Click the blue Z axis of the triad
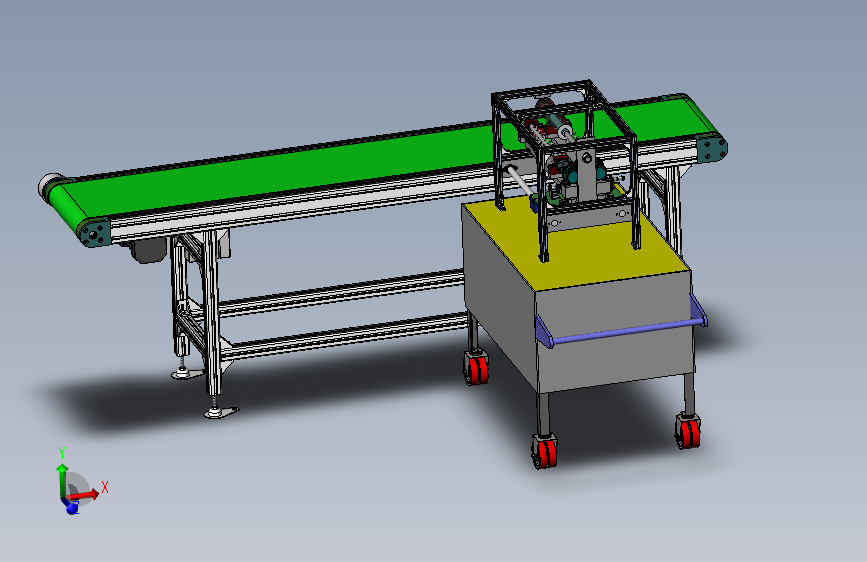This screenshot has width=867, height=562. pos(72,507)
